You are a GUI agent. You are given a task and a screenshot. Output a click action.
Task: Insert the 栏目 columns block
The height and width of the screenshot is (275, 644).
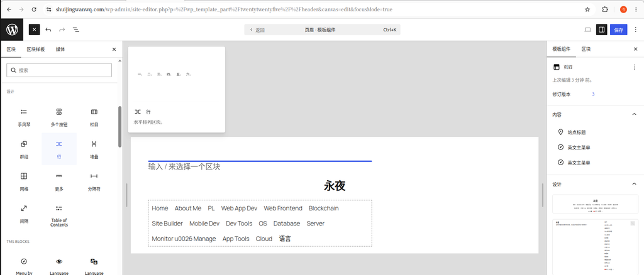coord(94,117)
